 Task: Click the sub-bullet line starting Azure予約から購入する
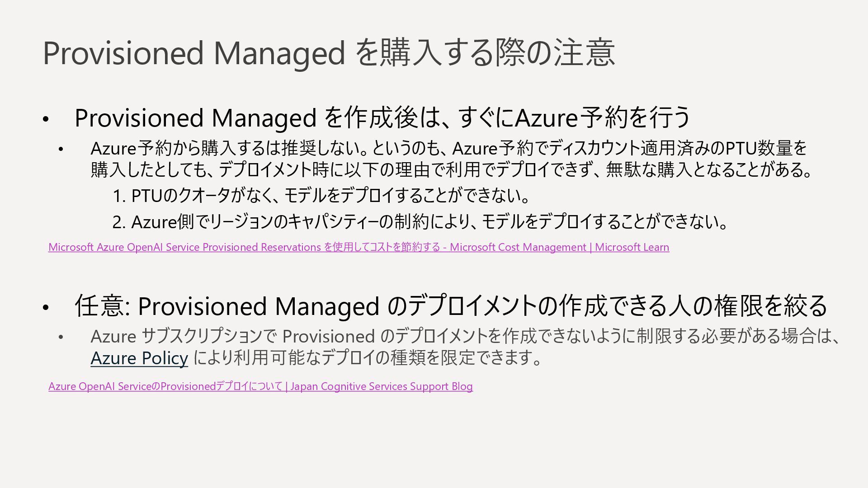click(x=448, y=148)
